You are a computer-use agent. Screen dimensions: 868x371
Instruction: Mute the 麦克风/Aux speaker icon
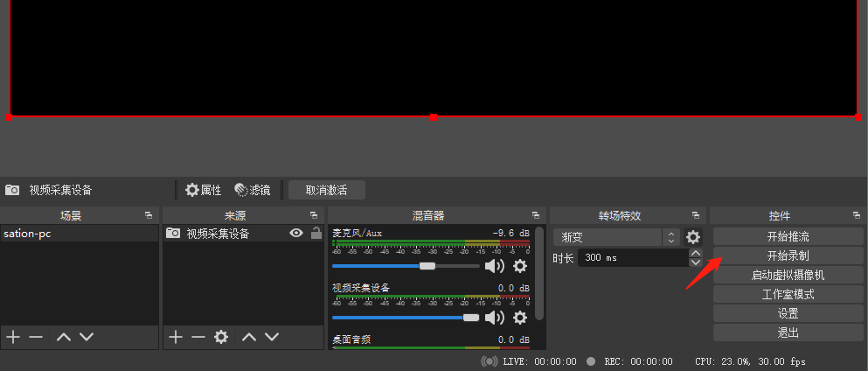[495, 266]
